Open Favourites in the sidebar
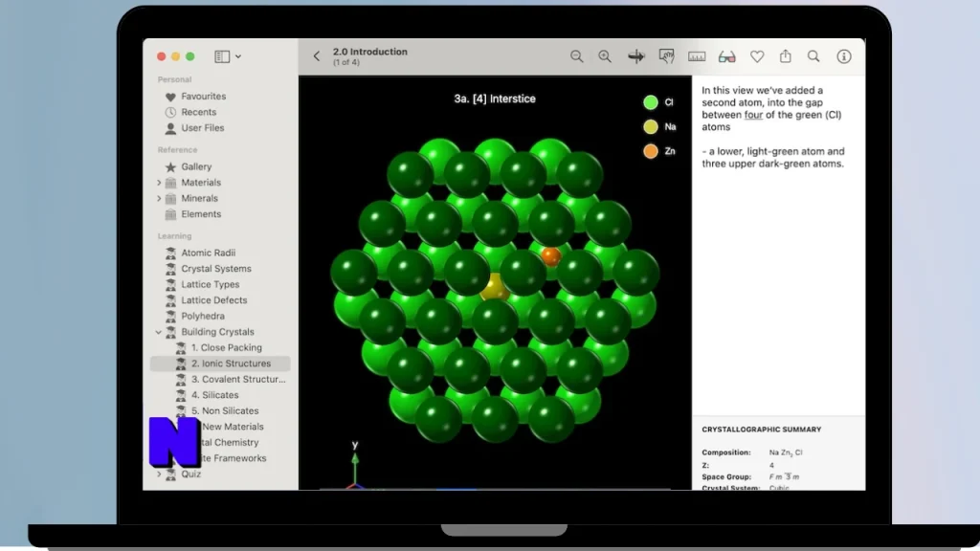 pyautogui.click(x=203, y=97)
